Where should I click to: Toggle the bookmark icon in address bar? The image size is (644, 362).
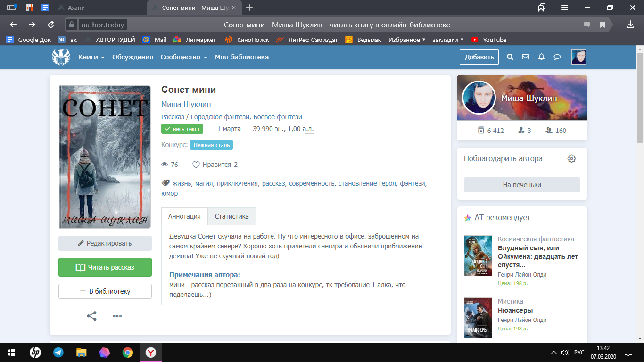click(602, 25)
